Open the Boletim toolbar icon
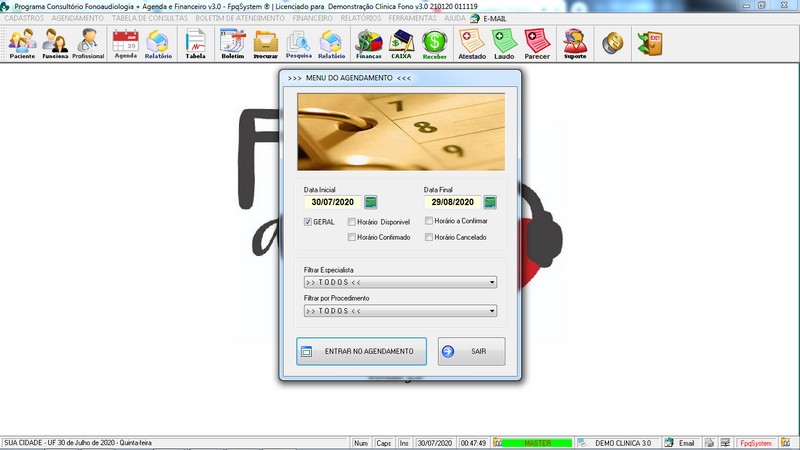 point(233,43)
